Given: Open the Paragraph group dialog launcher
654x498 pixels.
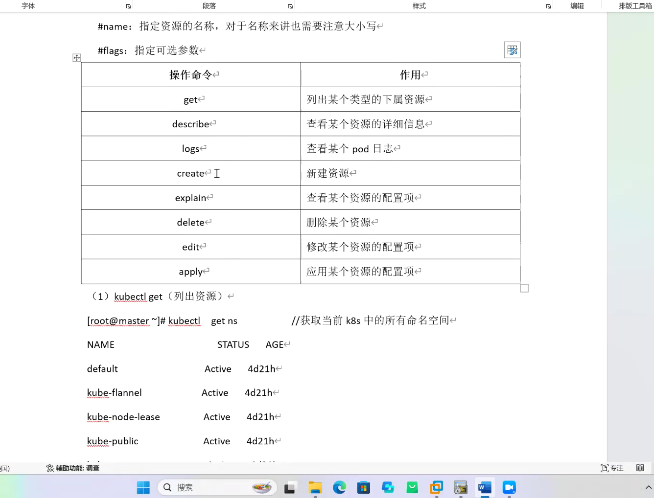Looking at the screenshot, I should (290, 6).
